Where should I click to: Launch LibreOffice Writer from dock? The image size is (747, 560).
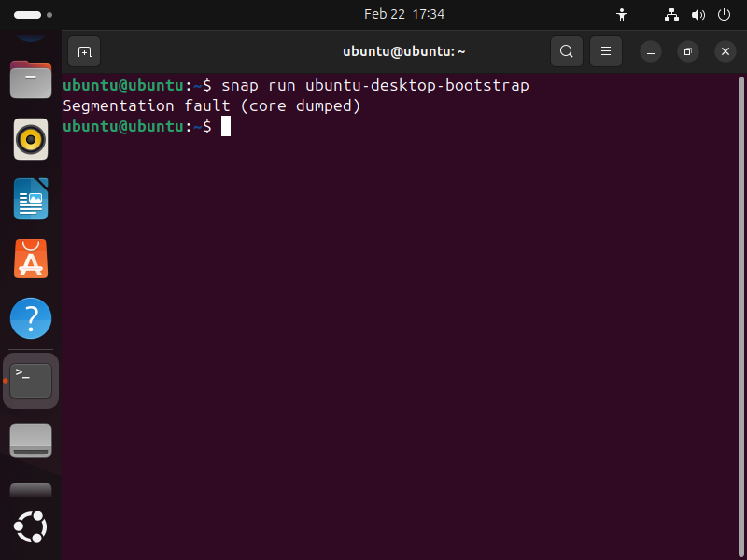tap(31, 199)
